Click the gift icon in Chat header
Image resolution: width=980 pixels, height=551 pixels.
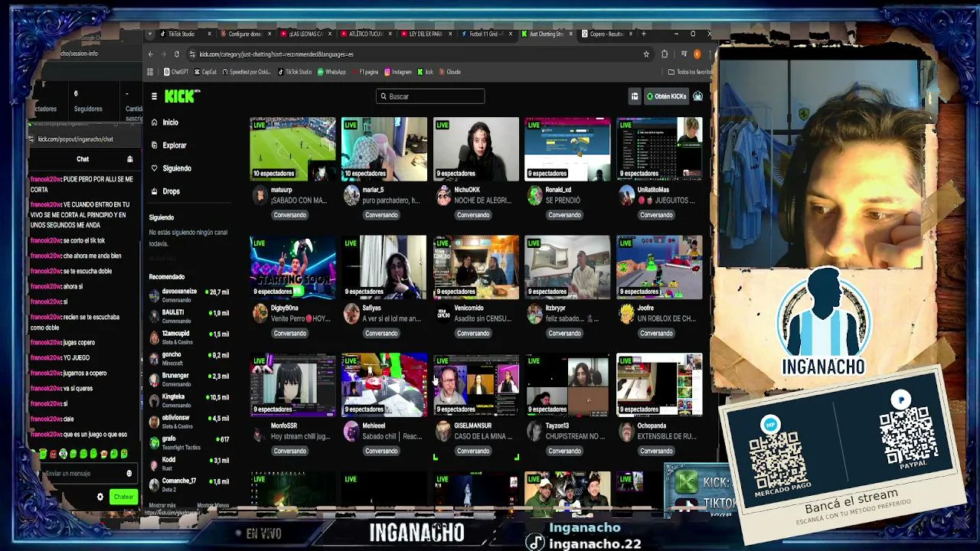129,159
